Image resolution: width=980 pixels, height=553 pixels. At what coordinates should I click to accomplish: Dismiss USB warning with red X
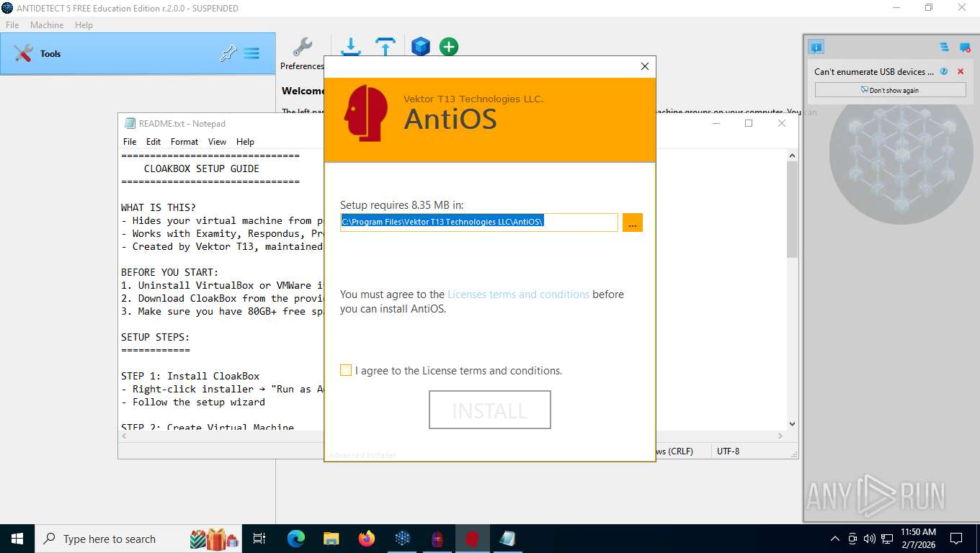coord(961,71)
